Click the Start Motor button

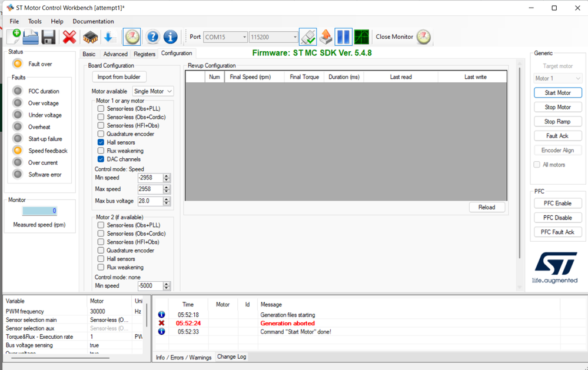coord(557,92)
